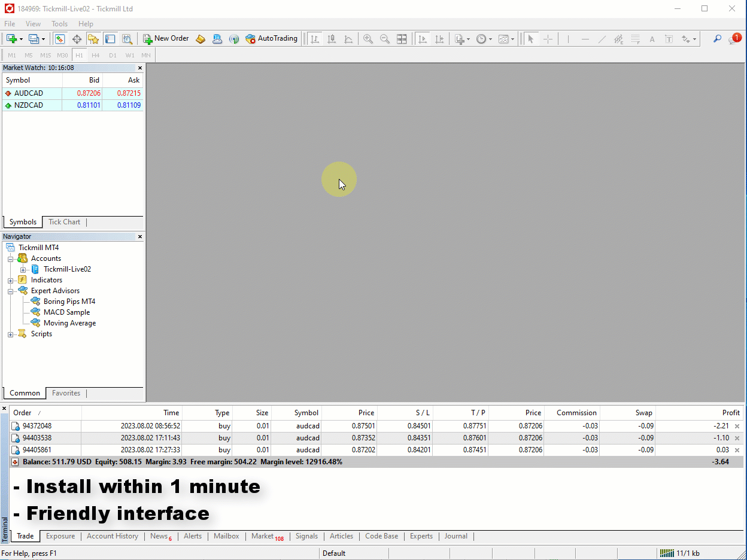Switch to the Account History tab
The width and height of the screenshot is (747, 560).
pos(112,536)
